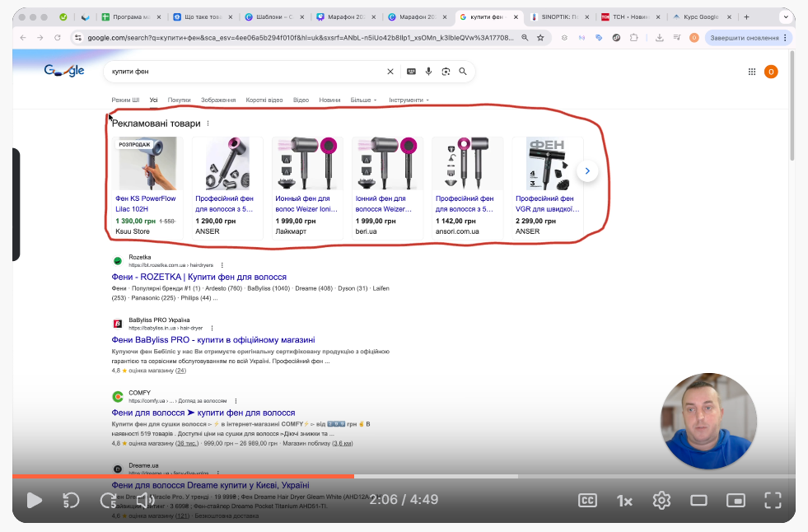Open 'Фен KS PowerFlow Lilac 102H' product
This screenshot has height=532, width=808.
click(145, 203)
